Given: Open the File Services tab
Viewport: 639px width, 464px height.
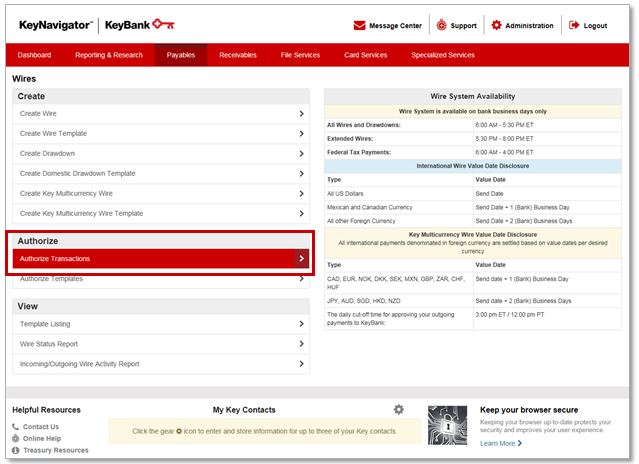Looking at the screenshot, I should click(300, 55).
